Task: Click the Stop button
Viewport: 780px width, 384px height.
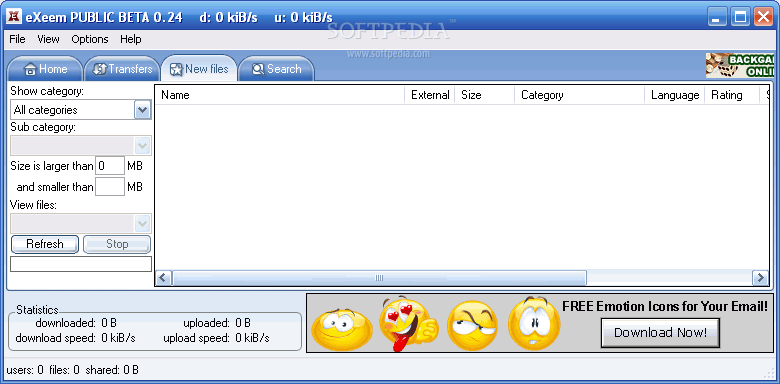Action: [117, 244]
